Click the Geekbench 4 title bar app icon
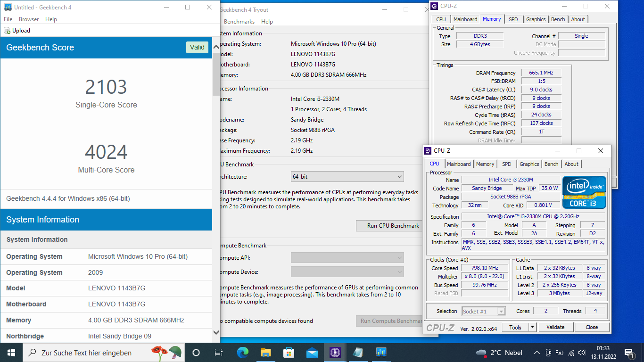Screen dimensions: 644x362 coord(8,8)
